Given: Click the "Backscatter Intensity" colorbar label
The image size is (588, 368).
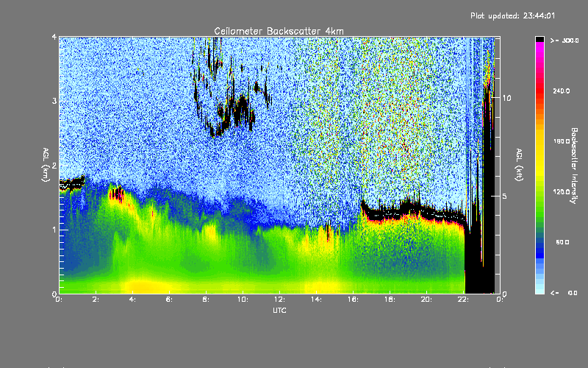Looking at the screenshot, I should (574, 166).
